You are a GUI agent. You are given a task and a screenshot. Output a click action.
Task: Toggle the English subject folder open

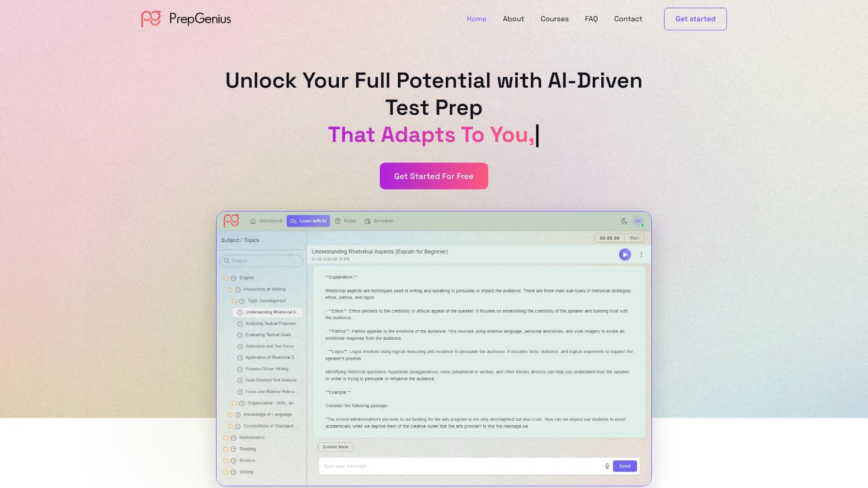(x=226, y=277)
